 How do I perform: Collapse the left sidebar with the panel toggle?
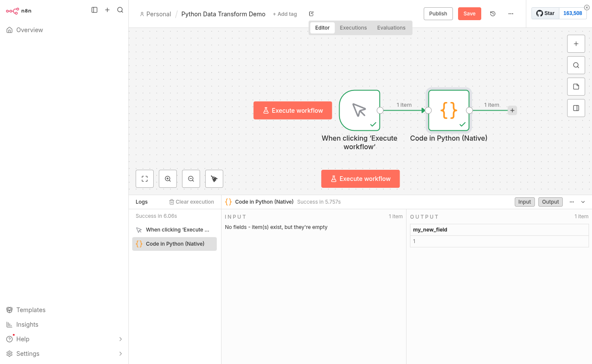tap(94, 9)
